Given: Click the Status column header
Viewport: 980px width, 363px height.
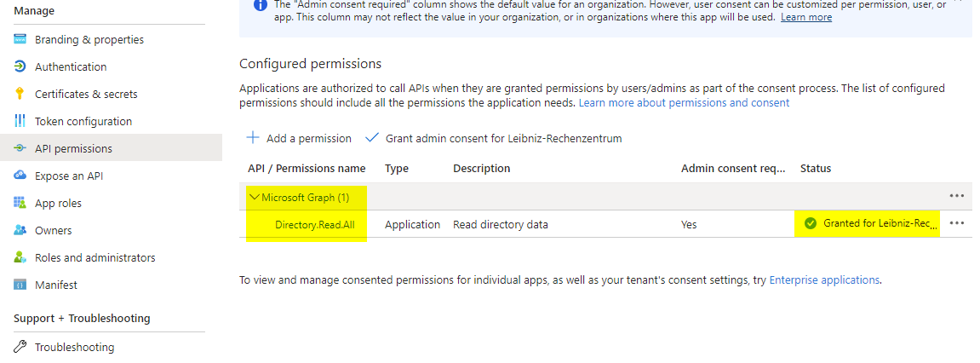Looking at the screenshot, I should [816, 169].
